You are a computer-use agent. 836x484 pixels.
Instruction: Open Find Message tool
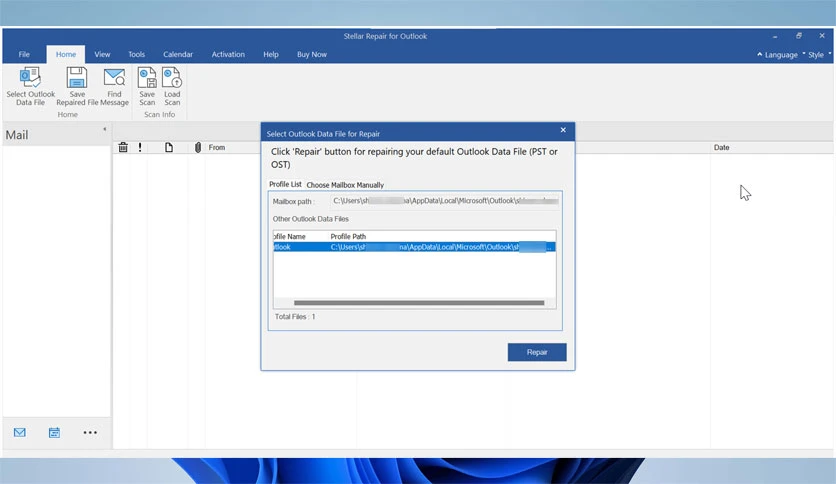[114, 86]
